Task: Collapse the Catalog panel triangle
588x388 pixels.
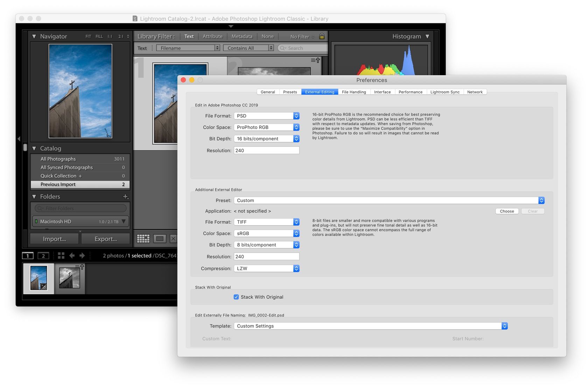Action: pyautogui.click(x=34, y=148)
